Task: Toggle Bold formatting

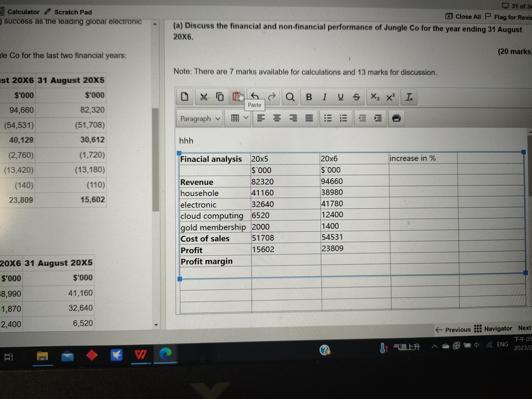Action: 309,97
